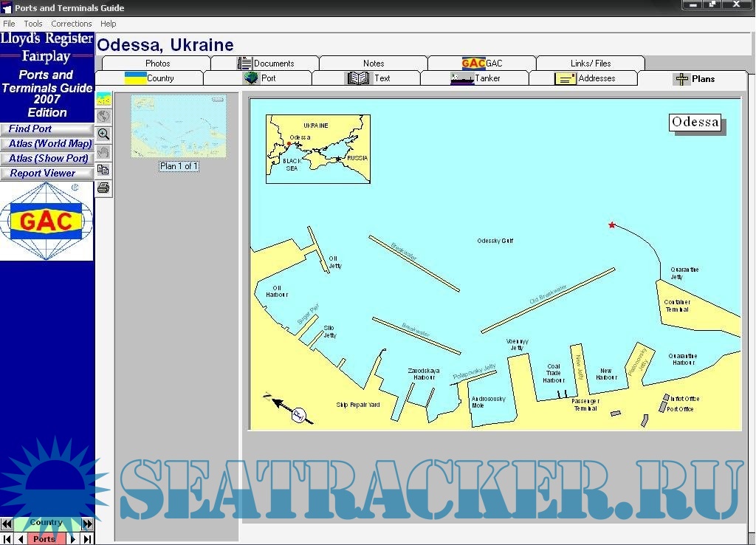Jump to the first port

pyautogui.click(x=7, y=539)
